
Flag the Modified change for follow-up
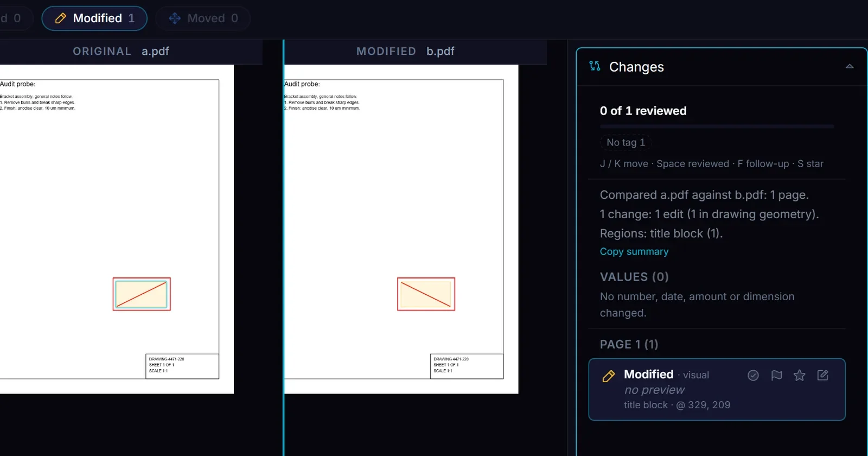point(776,375)
